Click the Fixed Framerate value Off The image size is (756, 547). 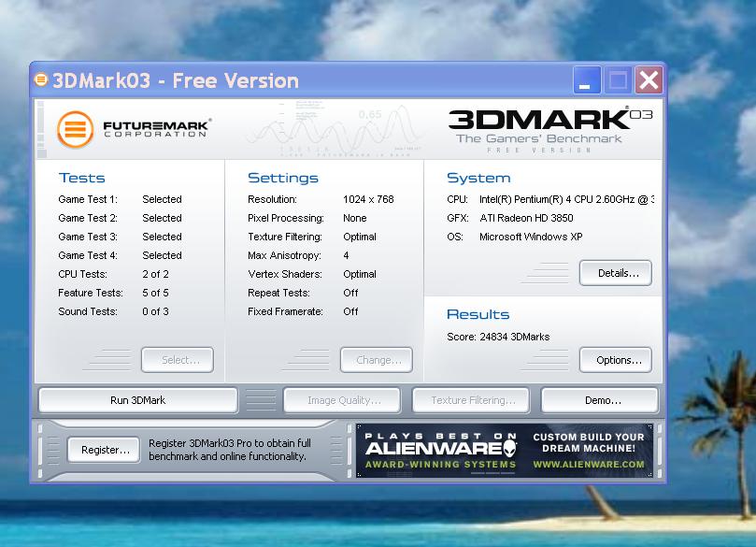pyautogui.click(x=350, y=311)
